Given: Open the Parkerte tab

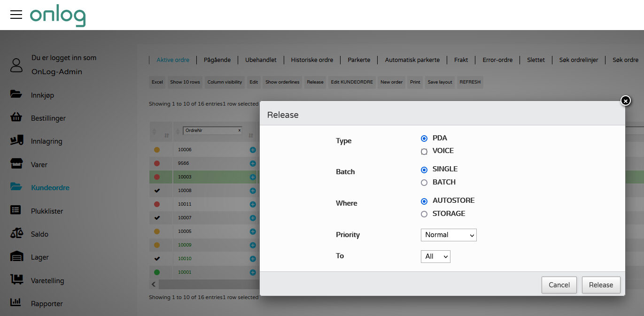Looking at the screenshot, I should pyautogui.click(x=359, y=60).
